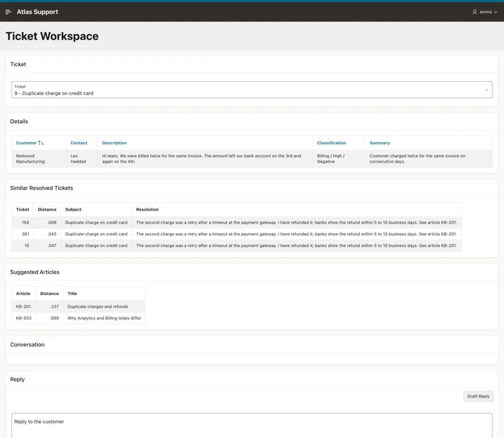Select similar ticket number 154

point(26,222)
